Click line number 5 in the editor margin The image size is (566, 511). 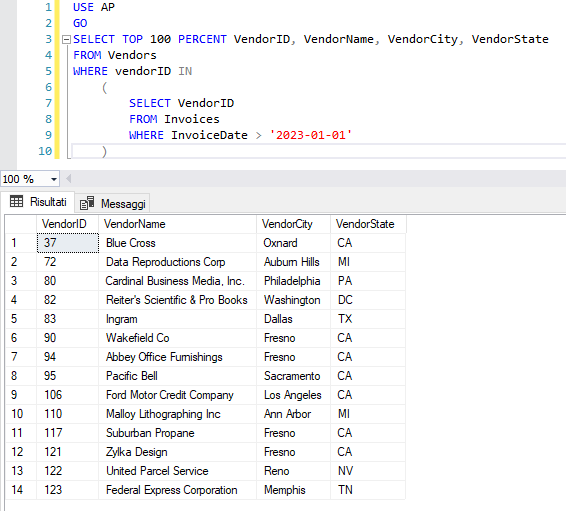[x=48, y=71]
